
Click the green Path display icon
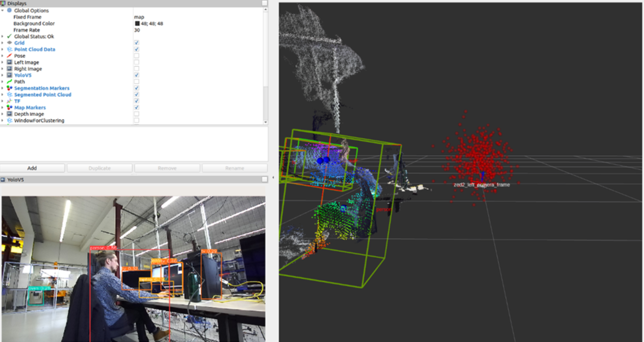click(9, 82)
